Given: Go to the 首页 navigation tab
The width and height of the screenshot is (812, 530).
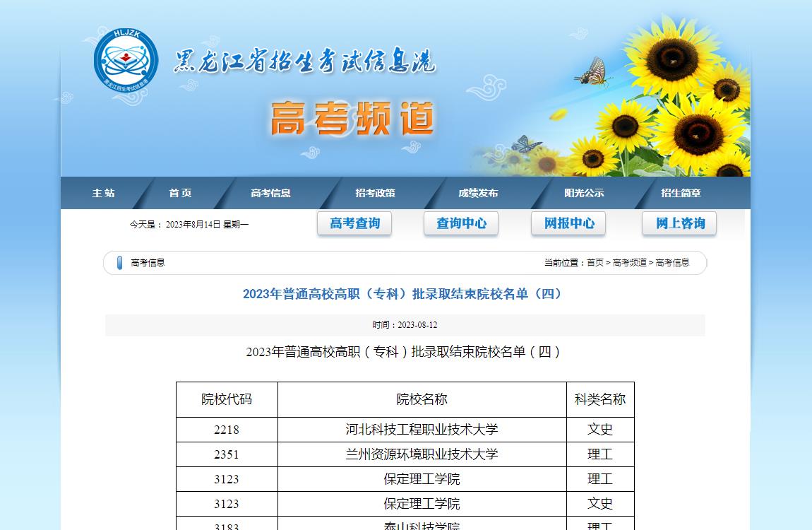Looking at the screenshot, I should (x=180, y=193).
